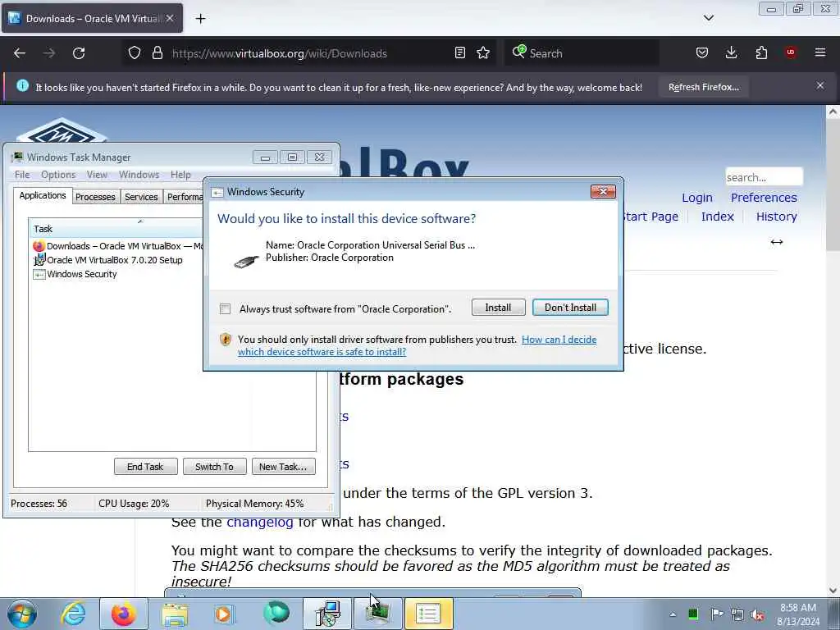This screenshot has height=630, width=840.
Task: Open the Preferences link on VirtualBox site
Action: [x=764, y=198]
